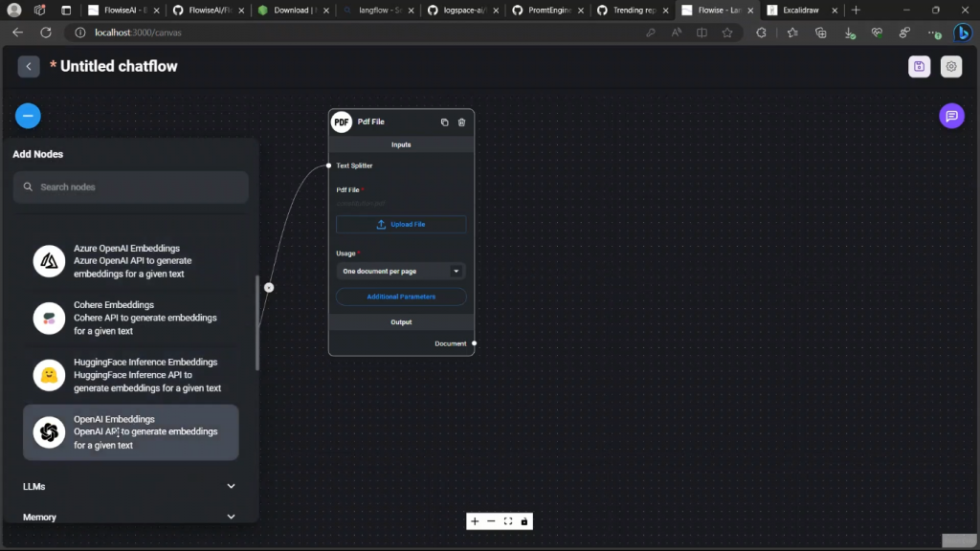The height and width of the screenshot is (551, 980).
Task: Click the edge delete handle on connection line
Action: pyautogui.click(x=269, y=287)
